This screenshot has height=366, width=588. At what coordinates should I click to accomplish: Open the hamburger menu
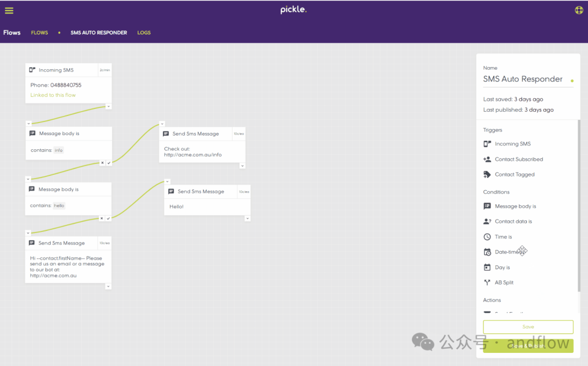(x=9, y=10)
